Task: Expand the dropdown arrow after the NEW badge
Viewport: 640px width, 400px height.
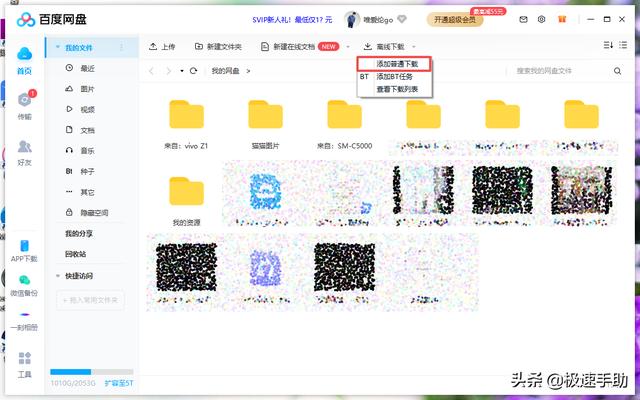Action: click(x=348, y=47)
